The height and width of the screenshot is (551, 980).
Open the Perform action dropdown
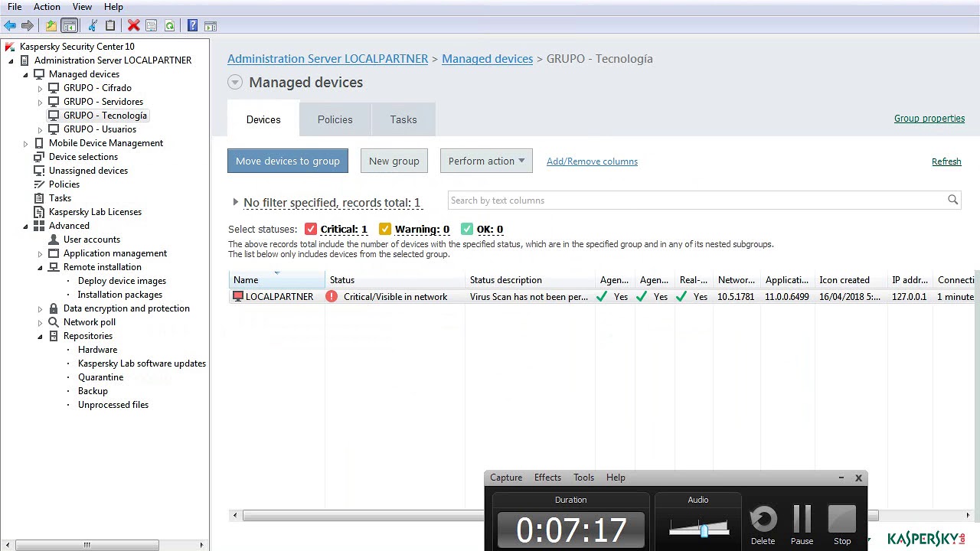point(486,161)
